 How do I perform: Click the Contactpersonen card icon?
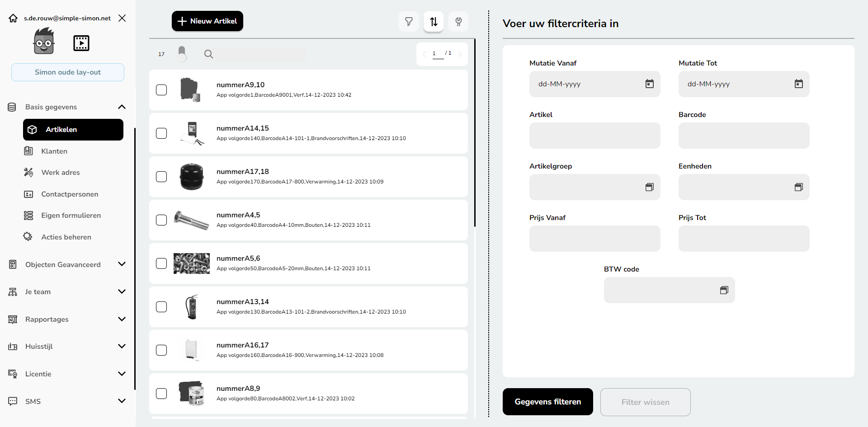point(28,194)
